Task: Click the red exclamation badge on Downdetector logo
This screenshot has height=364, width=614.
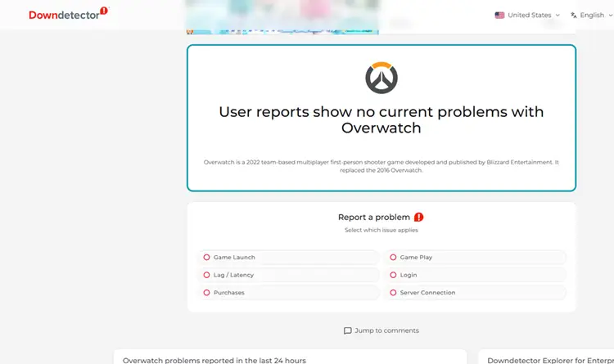Action: coord(104,11)
